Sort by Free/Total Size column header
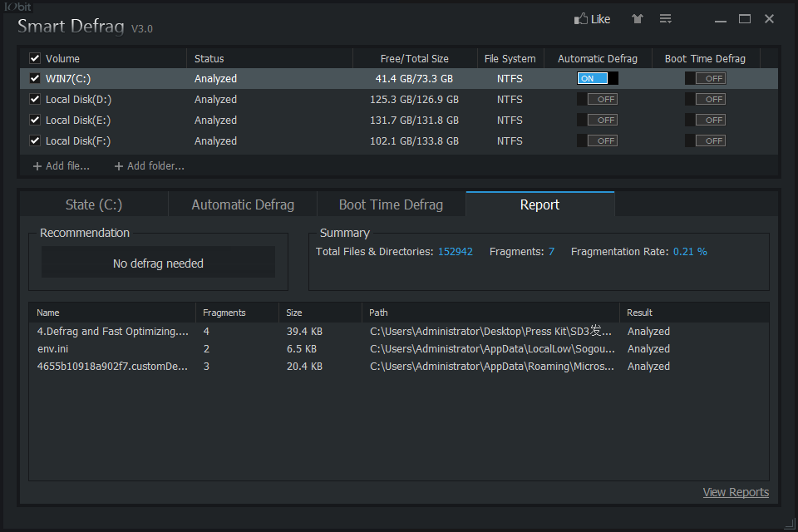The height and width of the screenshot is (532, 798). (415, 58)
